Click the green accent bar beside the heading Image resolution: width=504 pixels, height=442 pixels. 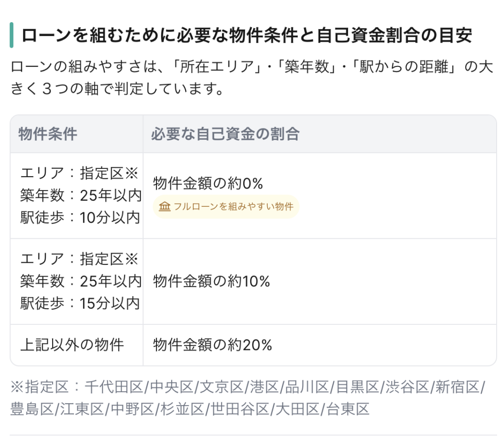pos(12,35)
